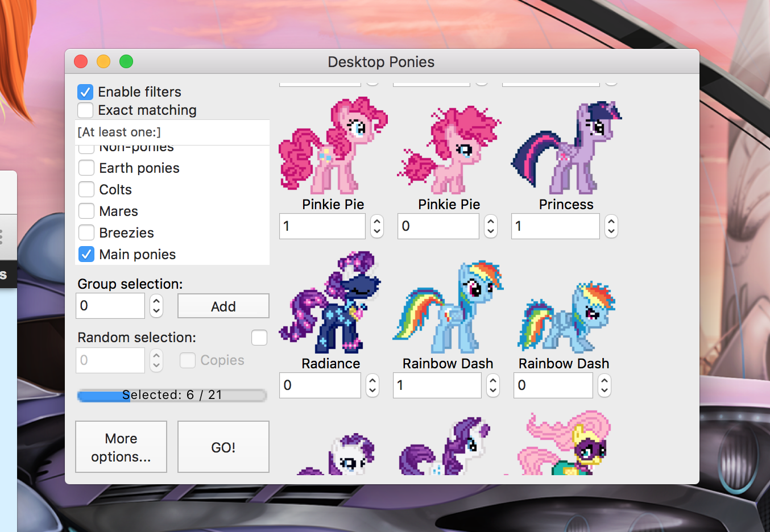Image resolution: width=770 pixels, height=532 pixels.
Task: Enable the Mares filter
Action: point(86,211)
